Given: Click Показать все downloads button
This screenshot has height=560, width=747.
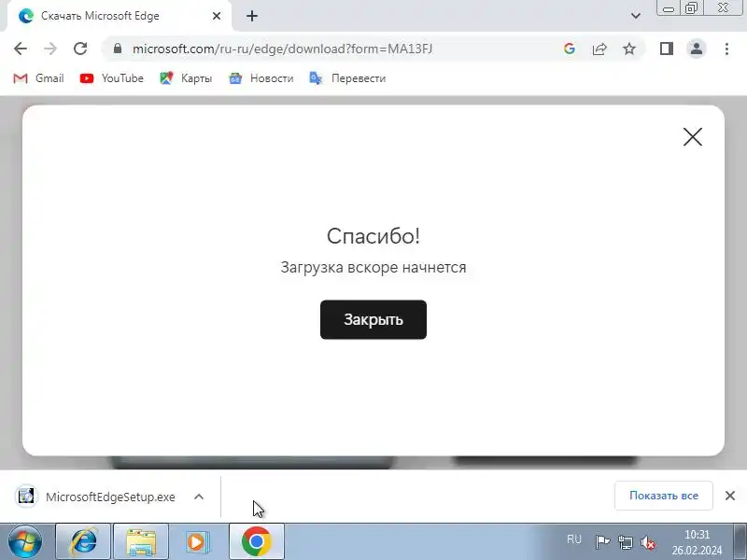Looking at the screenshot, I should (x=664, y=496).
